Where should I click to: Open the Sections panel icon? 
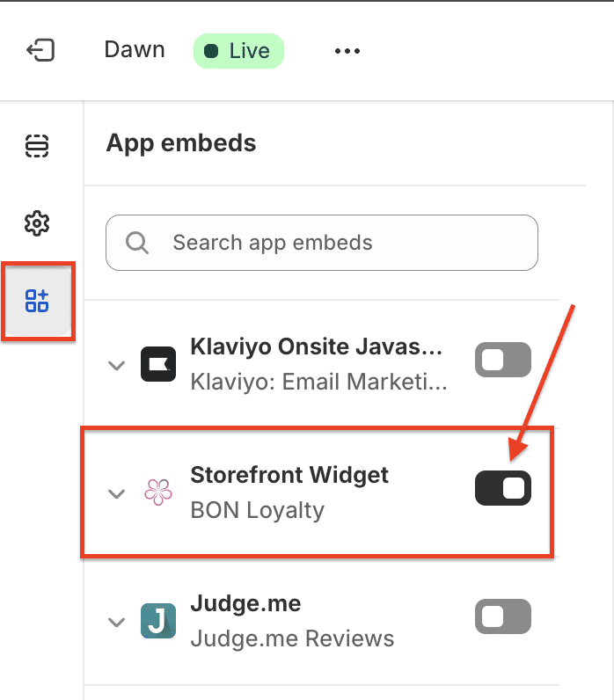click(36, 146)
